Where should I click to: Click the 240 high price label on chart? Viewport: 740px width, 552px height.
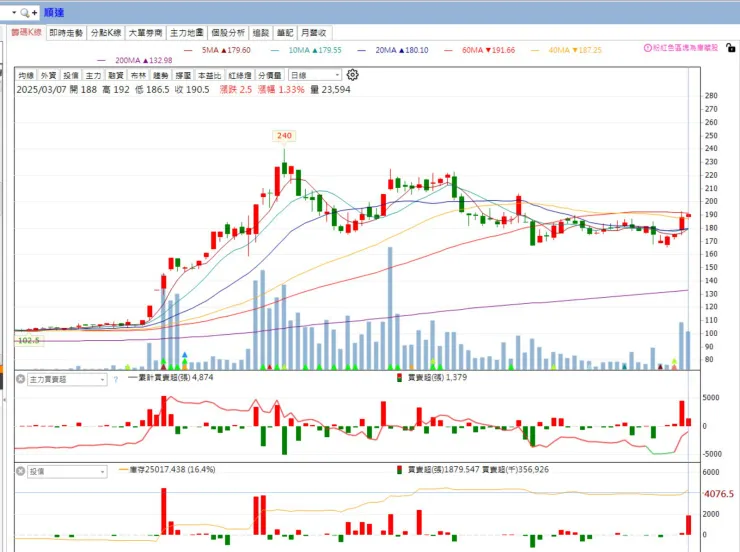pyautogui.click(x=284, y=135)
